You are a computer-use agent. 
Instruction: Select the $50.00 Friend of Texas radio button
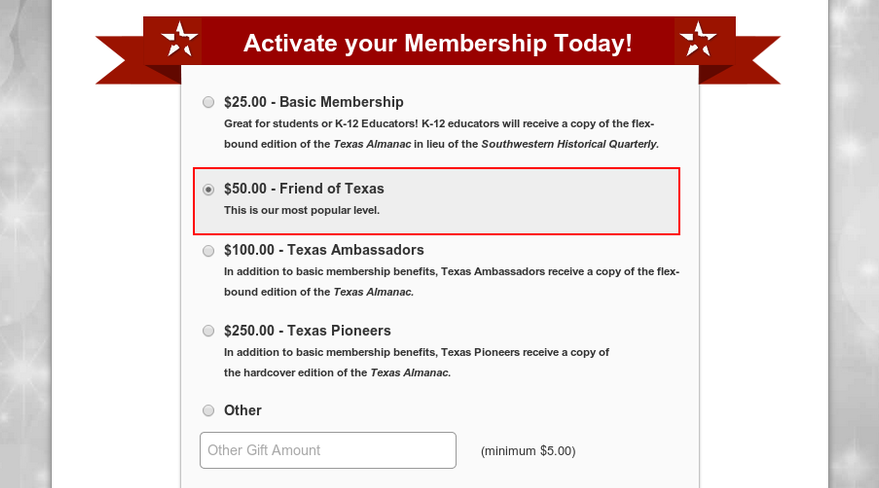pos(208,189)
